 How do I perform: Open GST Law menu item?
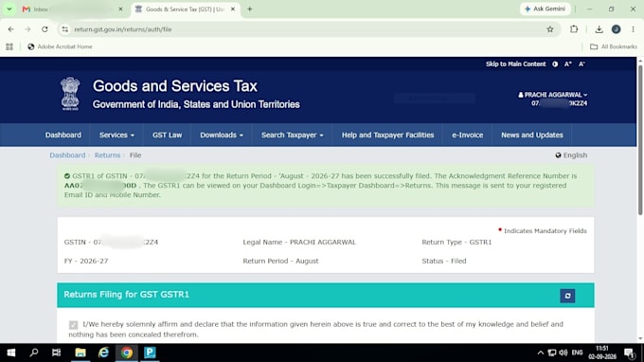pos(168,136)
